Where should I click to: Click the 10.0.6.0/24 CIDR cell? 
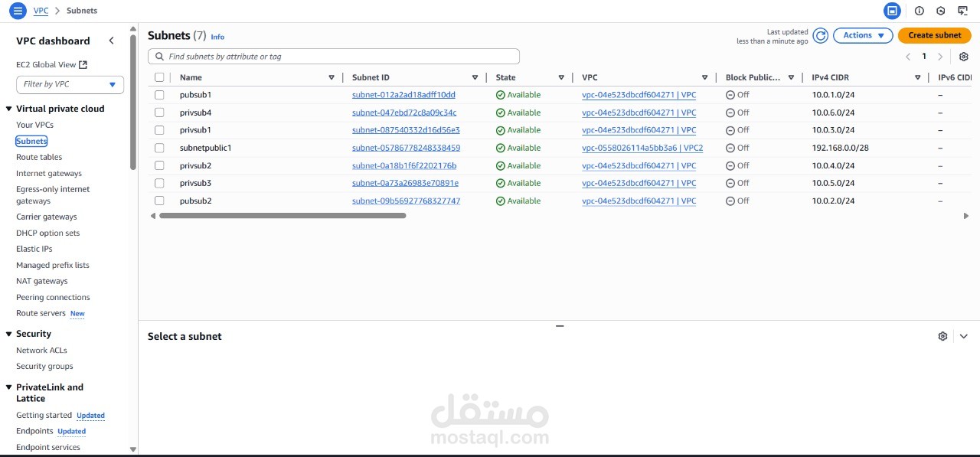[833, 113]
